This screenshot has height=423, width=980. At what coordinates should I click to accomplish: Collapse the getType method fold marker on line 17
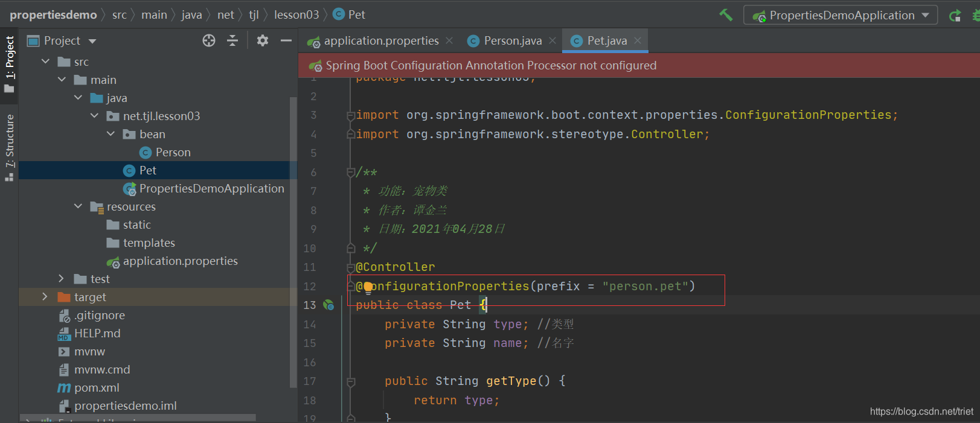click(350, 381)
